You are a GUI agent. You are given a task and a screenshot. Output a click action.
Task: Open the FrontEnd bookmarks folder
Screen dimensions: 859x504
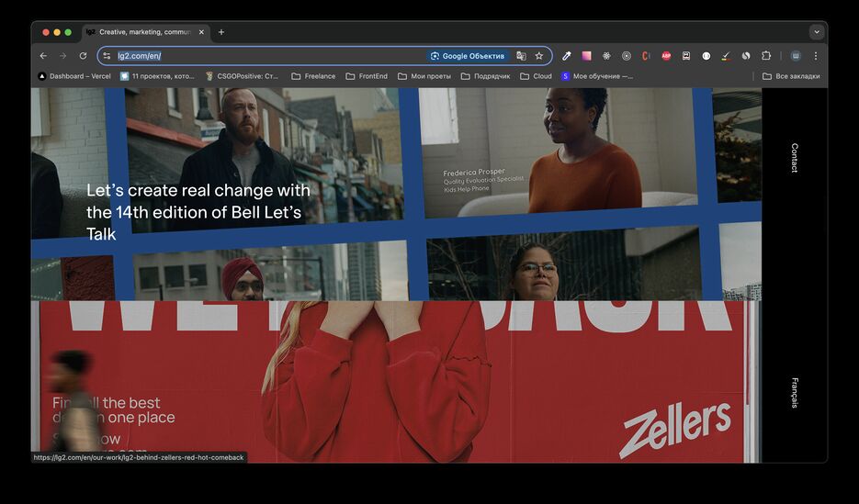point(367,76)
